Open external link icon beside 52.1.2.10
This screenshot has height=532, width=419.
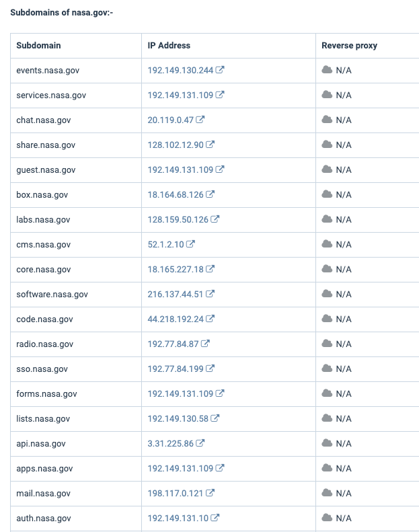(x=191, y=244)
